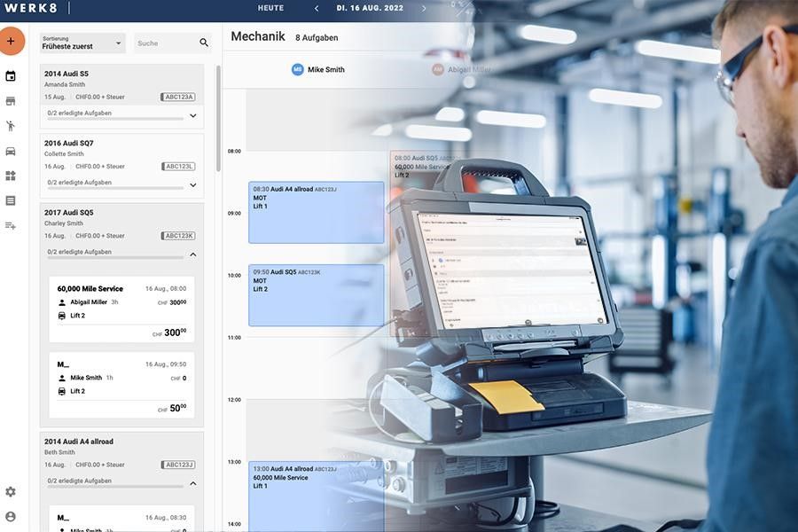798x532 pixels.
Task: Open the user account icon
Action: [10, 517]
